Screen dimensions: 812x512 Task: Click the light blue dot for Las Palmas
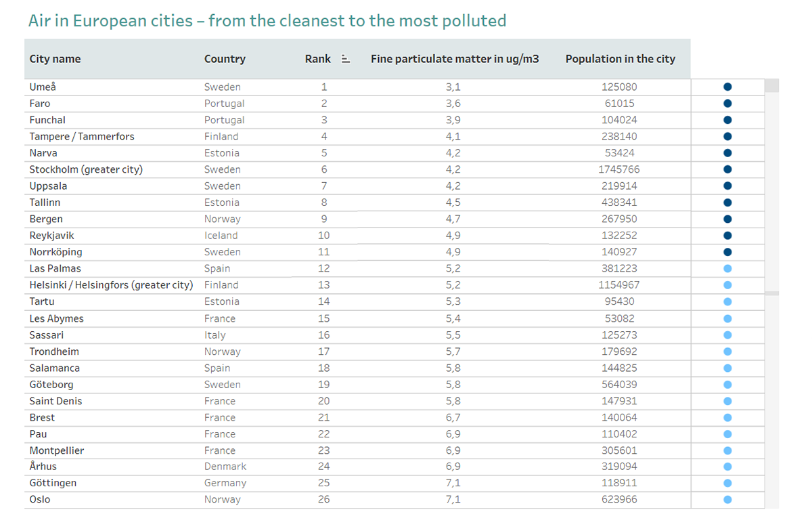(727, 268)
